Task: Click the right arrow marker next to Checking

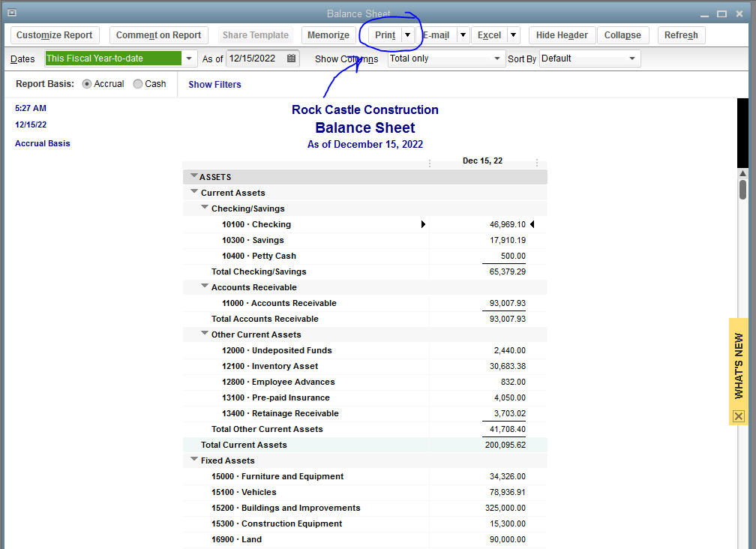Action: 423,224
